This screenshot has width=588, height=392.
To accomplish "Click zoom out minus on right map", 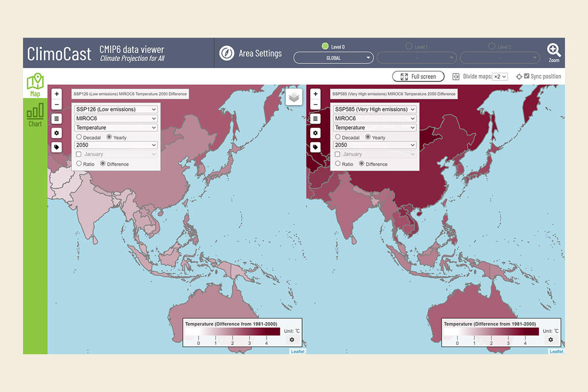I will (316, 104).
